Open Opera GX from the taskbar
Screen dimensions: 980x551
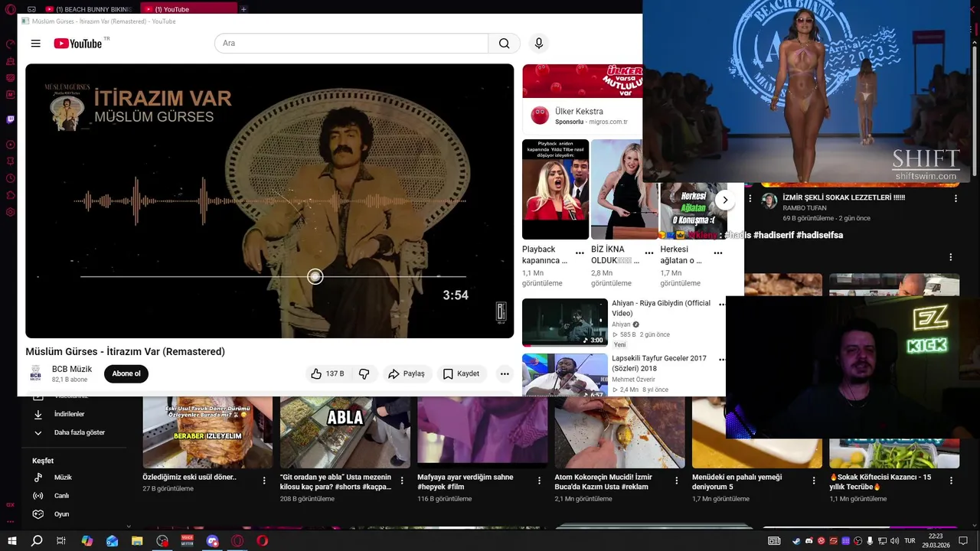pyautogui.click(x=237, y=540)
